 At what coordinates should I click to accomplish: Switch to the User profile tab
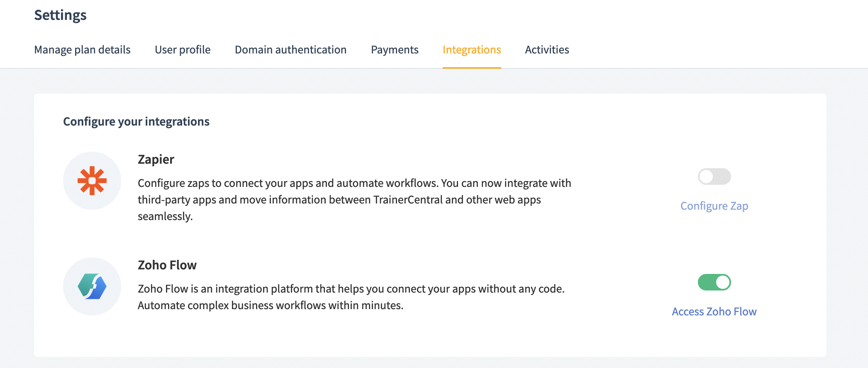point(183,50)
